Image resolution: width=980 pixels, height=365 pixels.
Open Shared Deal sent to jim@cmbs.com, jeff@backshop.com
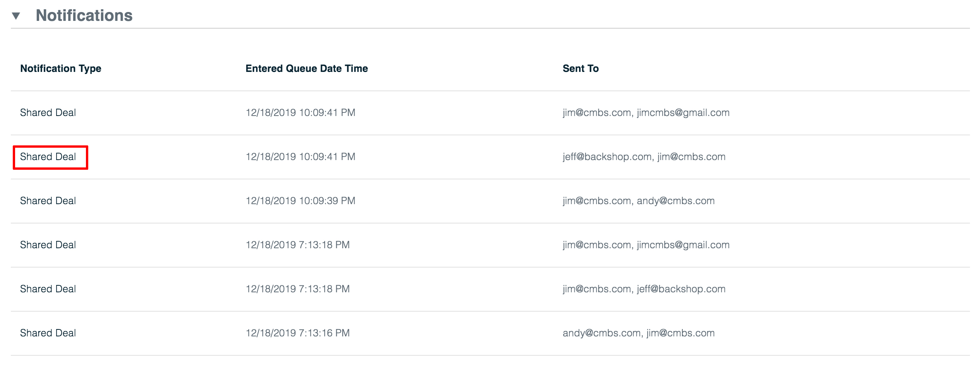[x=48, y=289]
